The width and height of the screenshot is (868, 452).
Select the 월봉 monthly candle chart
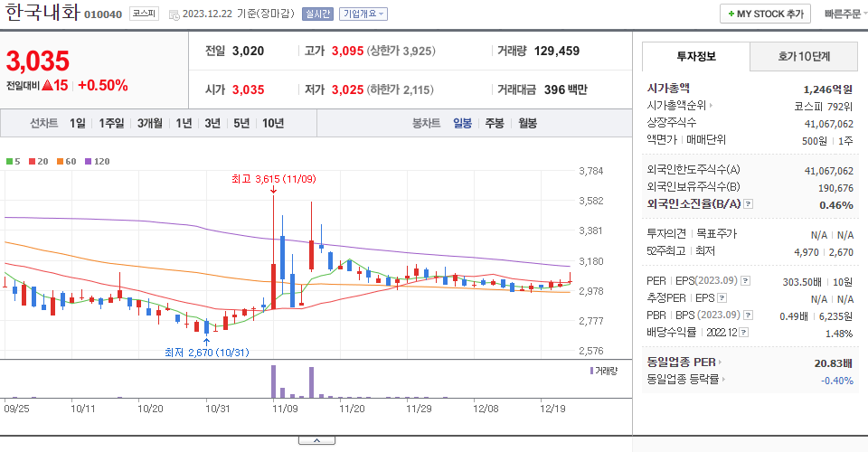click(527, 123)
